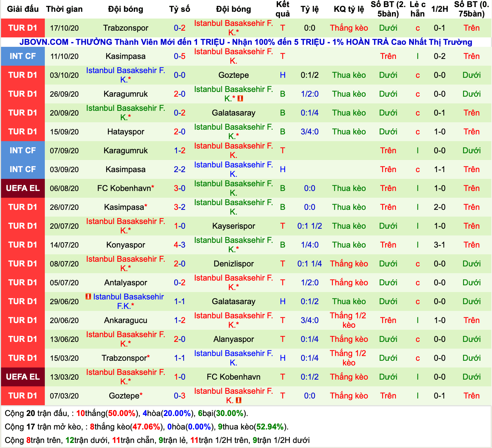Click the 50.00% win percentage in summary
Image resolution: width=492 pixels, height=448 pixels.
[122, 413]
